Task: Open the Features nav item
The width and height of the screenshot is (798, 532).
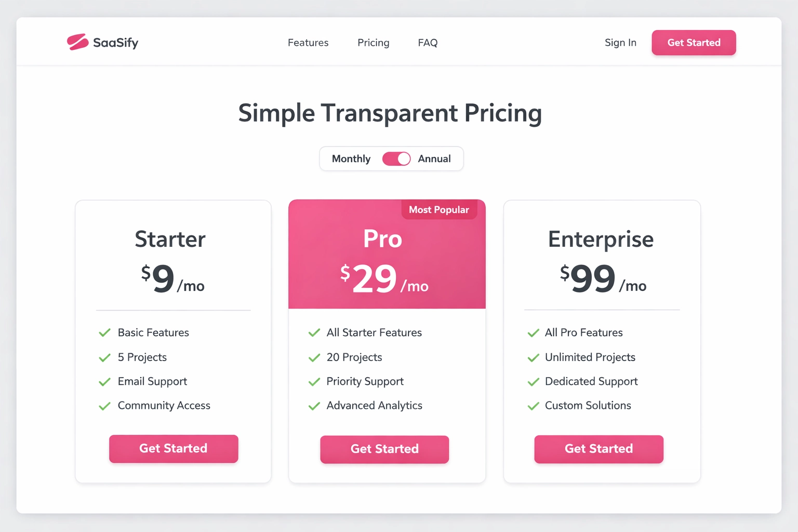Action: point(308,43)
